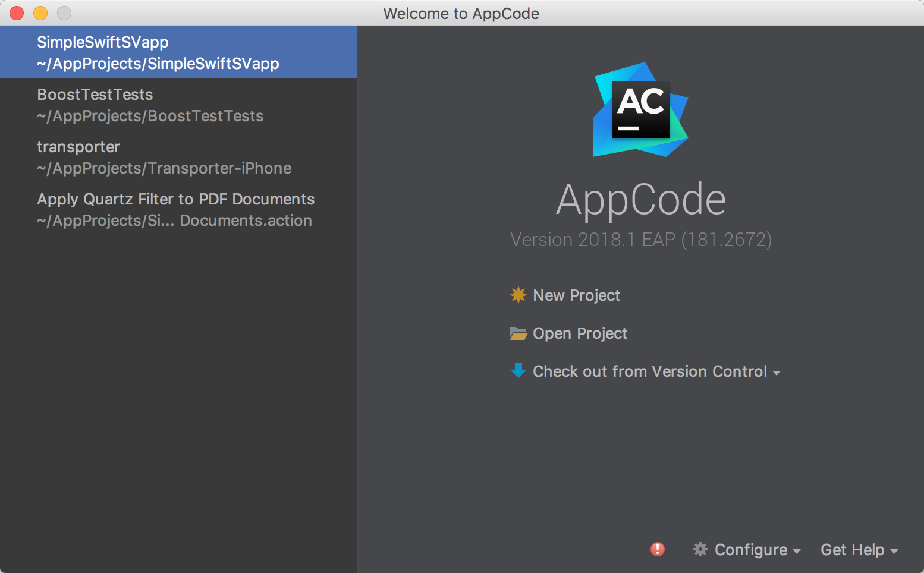924x573 pixels.
Task: Open the red error notification icon
Action: (657, 549)
